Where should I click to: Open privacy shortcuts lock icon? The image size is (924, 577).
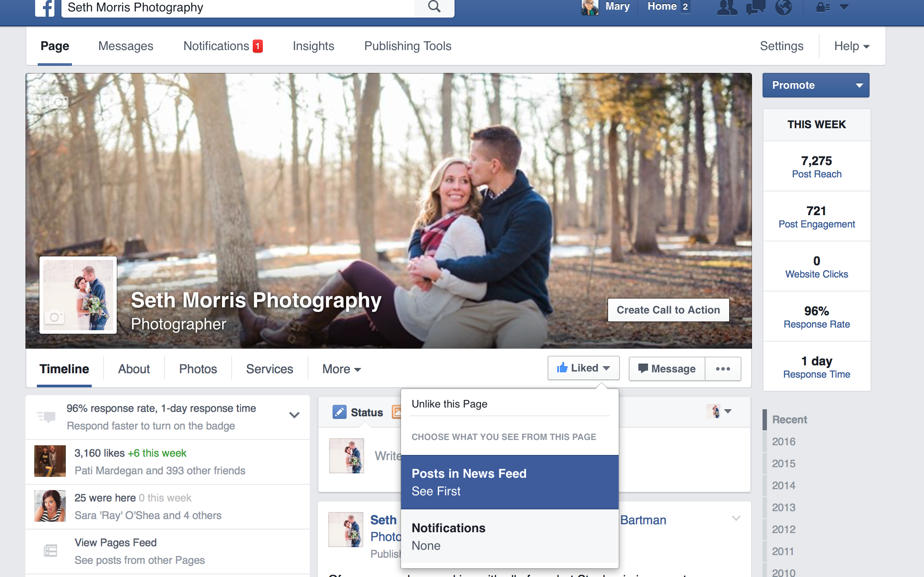coord(823,7)
